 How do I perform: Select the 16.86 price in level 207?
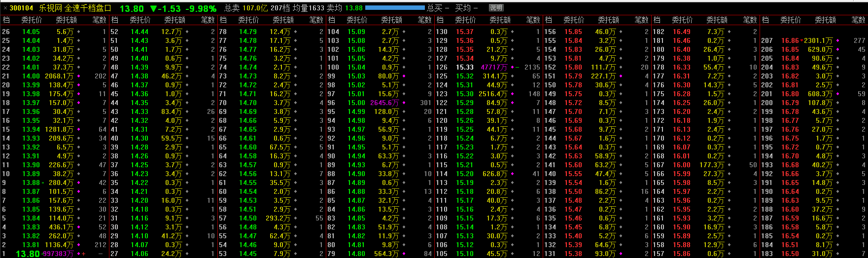click(x=790, y=40)
